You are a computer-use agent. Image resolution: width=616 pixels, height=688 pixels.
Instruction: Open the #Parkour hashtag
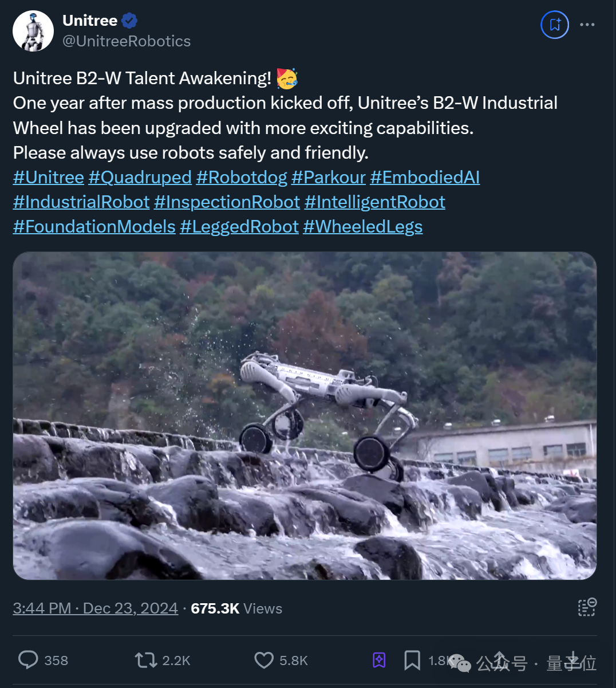329,177
